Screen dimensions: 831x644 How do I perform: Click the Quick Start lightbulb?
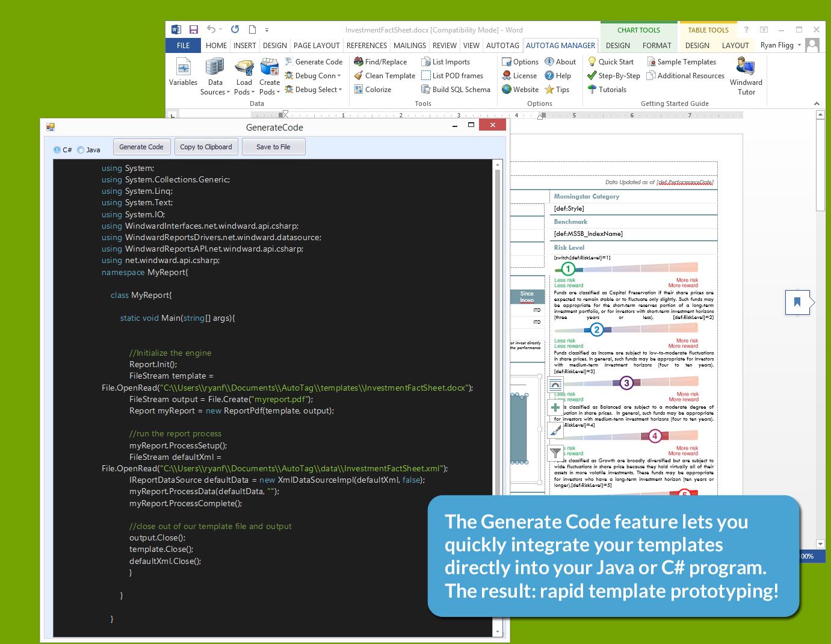tap(592, 61)
